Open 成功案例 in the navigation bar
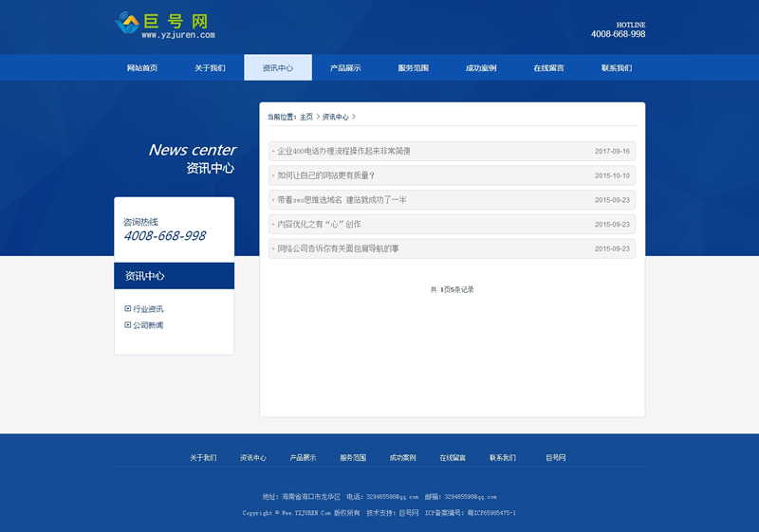Image resolution: width=759 pixels, height=532 pixels. coord(481,68)
